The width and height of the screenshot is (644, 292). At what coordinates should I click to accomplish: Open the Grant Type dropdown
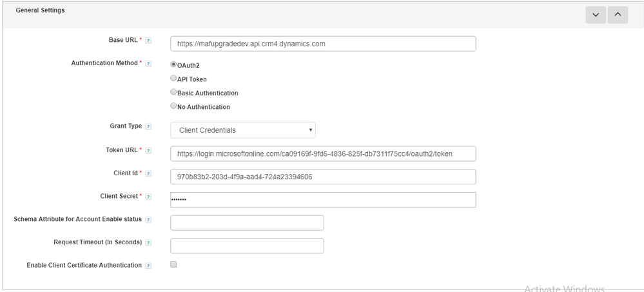[x=243, y=130]
